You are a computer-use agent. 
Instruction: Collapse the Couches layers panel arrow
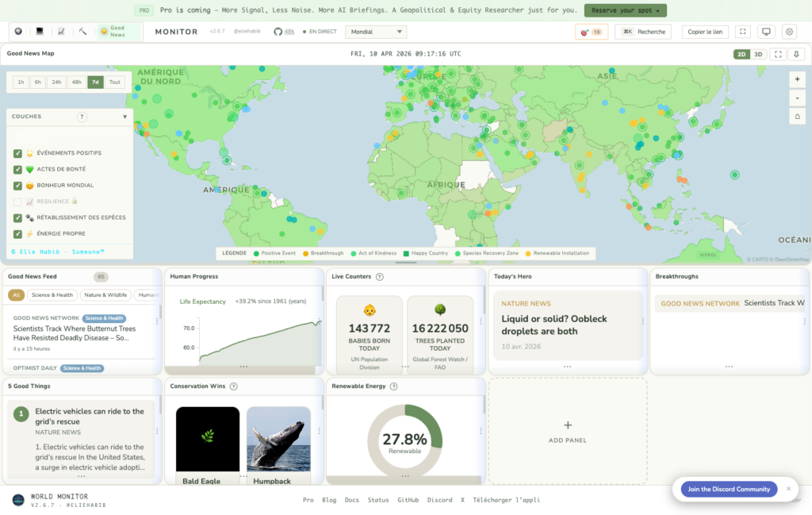124,117
